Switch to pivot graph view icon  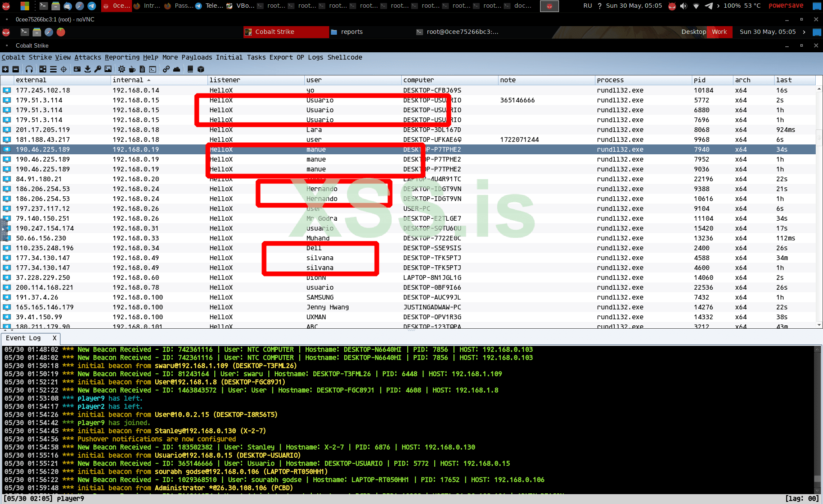coord(43,69)
